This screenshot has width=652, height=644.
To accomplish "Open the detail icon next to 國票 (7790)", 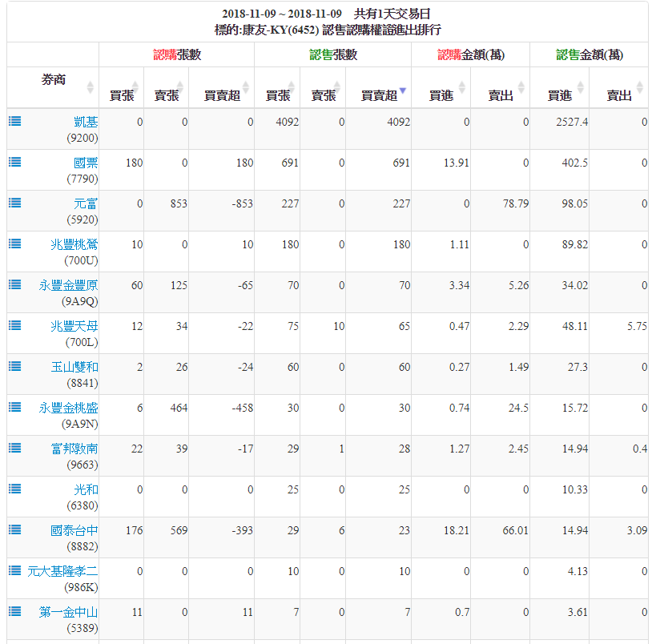I will coord(14,162).
